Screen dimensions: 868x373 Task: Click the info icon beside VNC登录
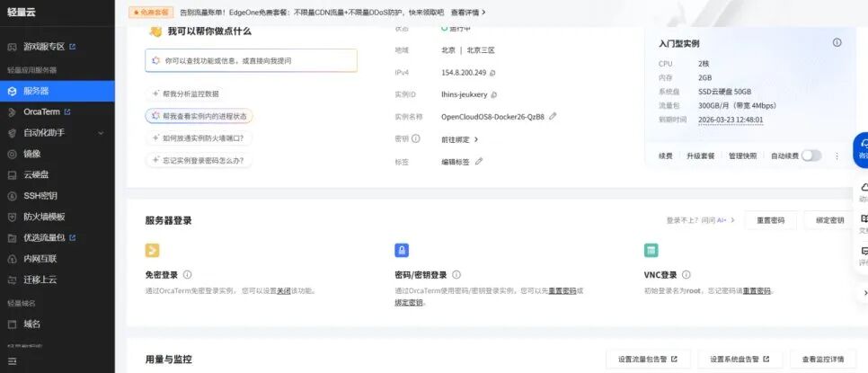[686, 274]
